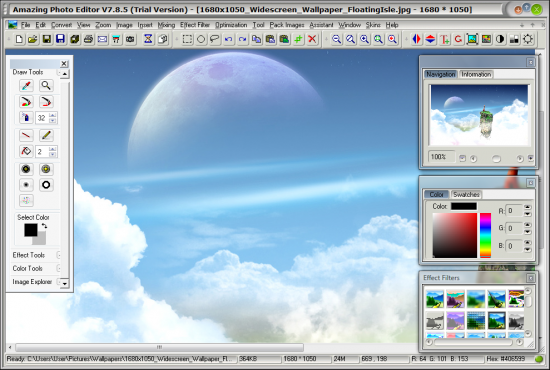550x370 pixels.
Task: Switch to the Swatches tab
Action: pos(466,194)
